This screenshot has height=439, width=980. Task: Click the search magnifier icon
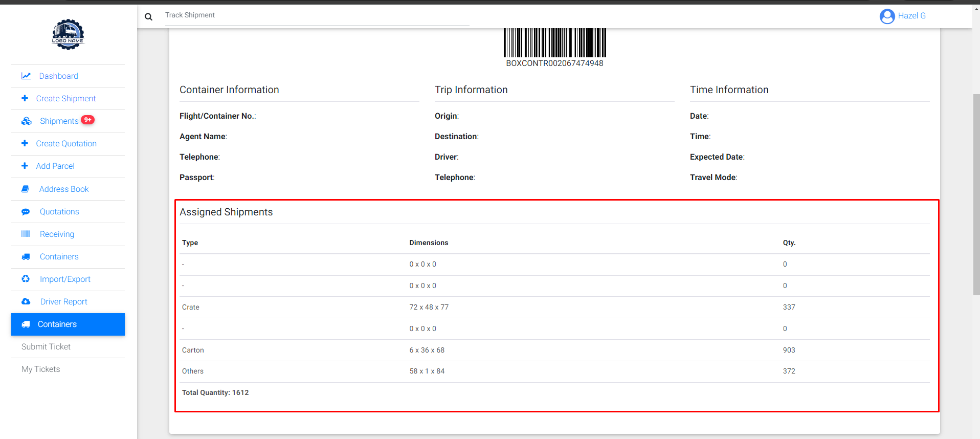click(148, 17)
